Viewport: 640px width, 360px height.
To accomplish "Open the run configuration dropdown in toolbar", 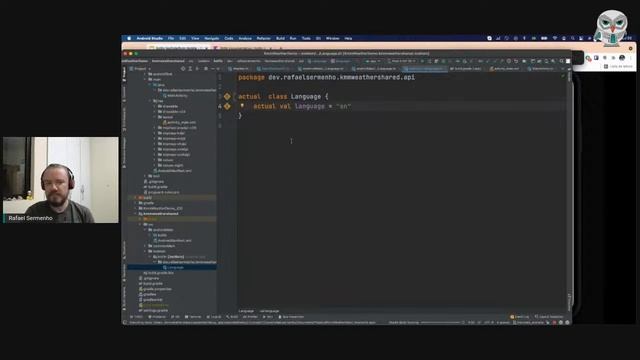I will pyautogui.click(x=373, y=61).
